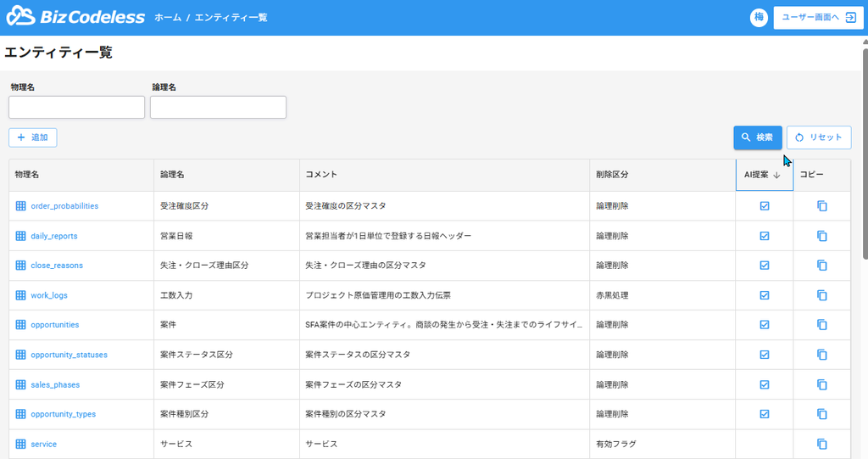
Task: Copy the order_probabilities entity
Action: 822,206
